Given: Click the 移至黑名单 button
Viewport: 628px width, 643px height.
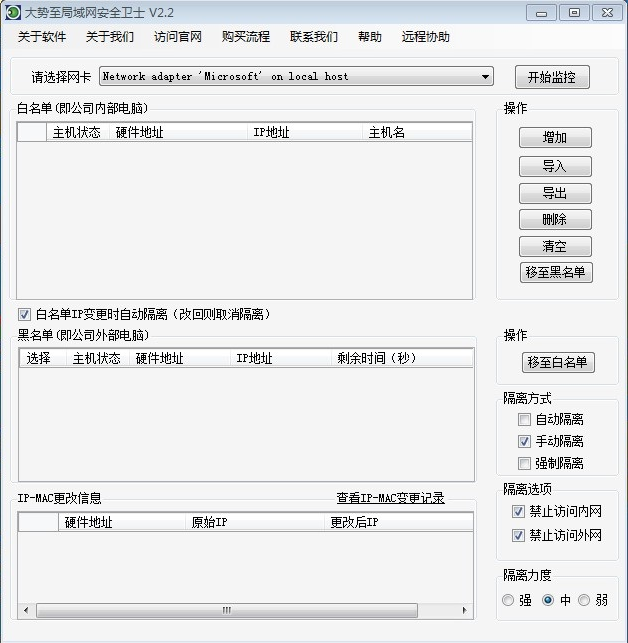Looking at the screenshot, I should point(556,272).
